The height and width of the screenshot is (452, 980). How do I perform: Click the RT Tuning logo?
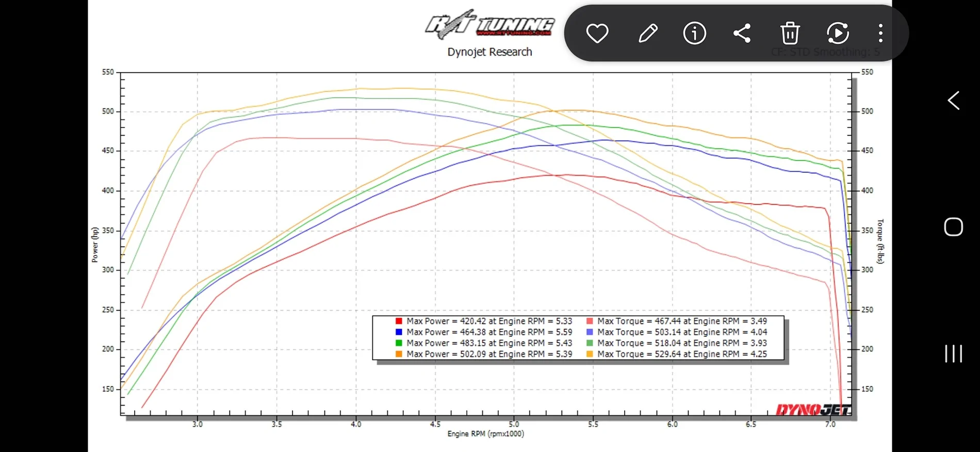pos(489,24)
